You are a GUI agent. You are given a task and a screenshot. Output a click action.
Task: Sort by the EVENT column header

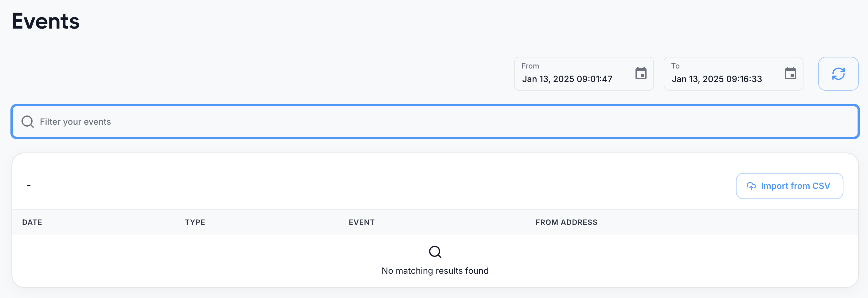coord(362,222)
